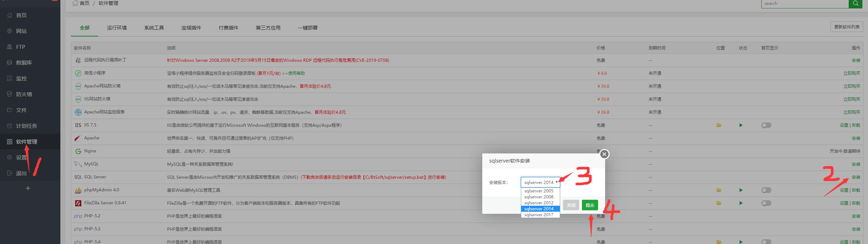Viewport: 868px width, 244px height.
Task: Click the MySQL dolphin icon
Action: point(78,164)
